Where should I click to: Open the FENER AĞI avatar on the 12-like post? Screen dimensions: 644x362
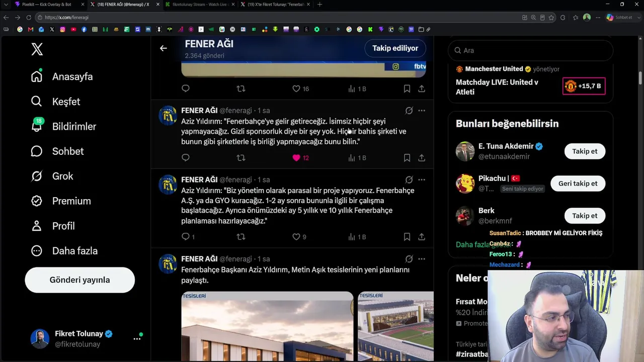point(168,116)
